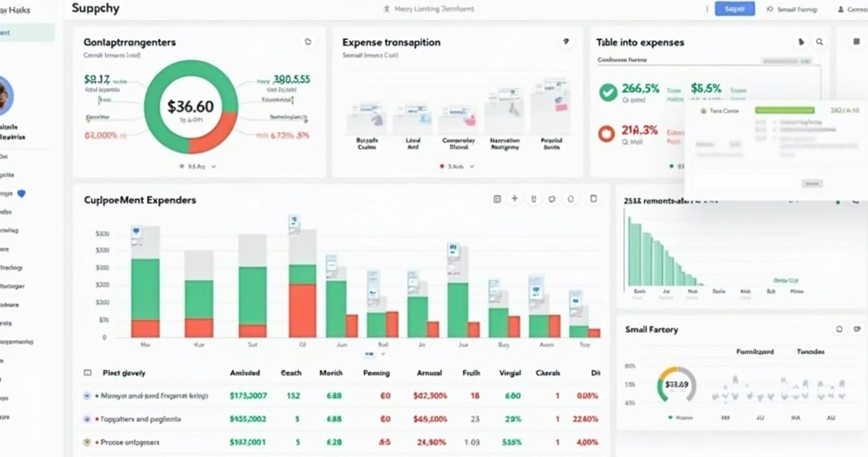Click the green checkmark circle beside 266,5%
This screenshot has width=868, height=457.
coord(607,92)
